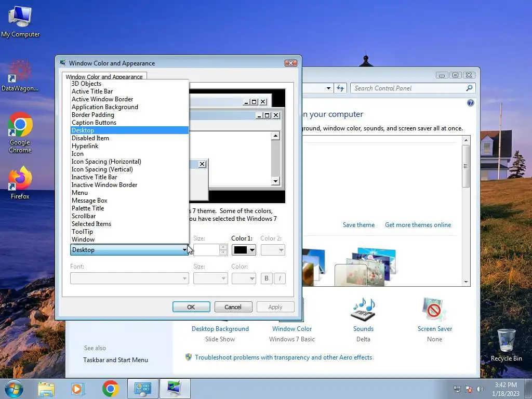Select Border Padding list entry

(129, 115)
